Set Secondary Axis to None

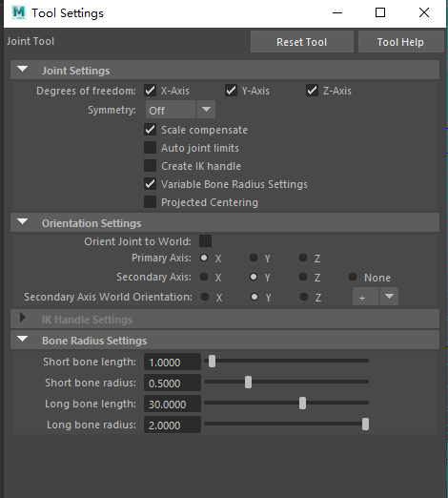pyautogui.click(x=353, y=277)
